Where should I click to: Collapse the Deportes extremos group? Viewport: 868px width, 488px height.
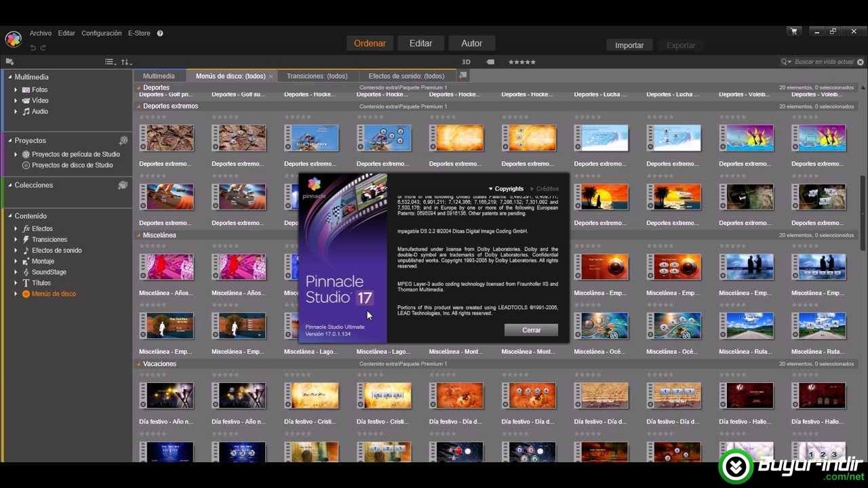pyautogui.click(x=139, y=106)
